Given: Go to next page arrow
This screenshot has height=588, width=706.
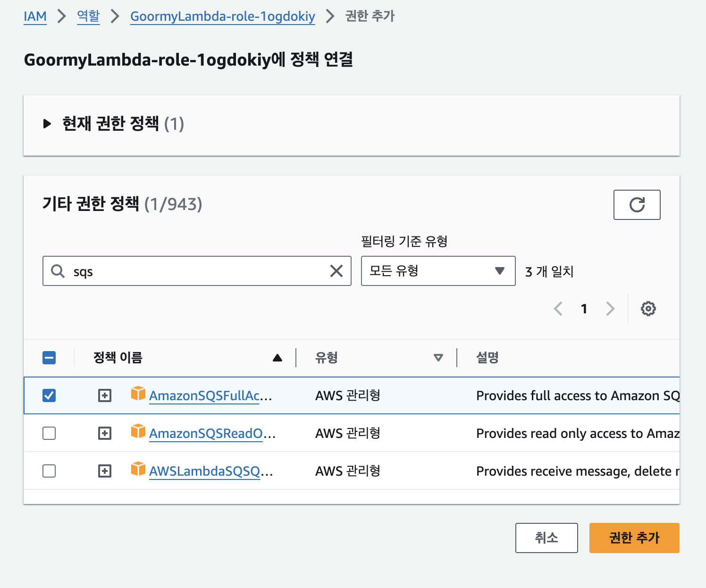Looking at the screenshot, I should (610, 309).
